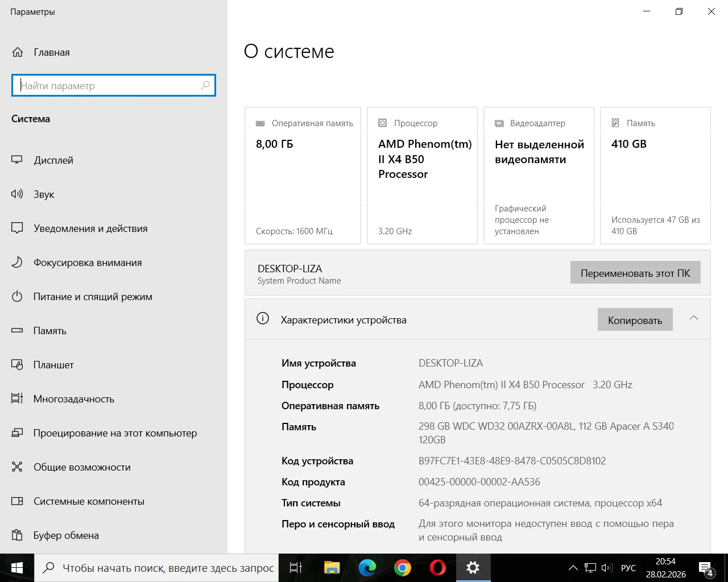The width and height of the screenshot is (728, 582).
Task: Open Уведомления и действия page
Action: click(x=90, y=228)
